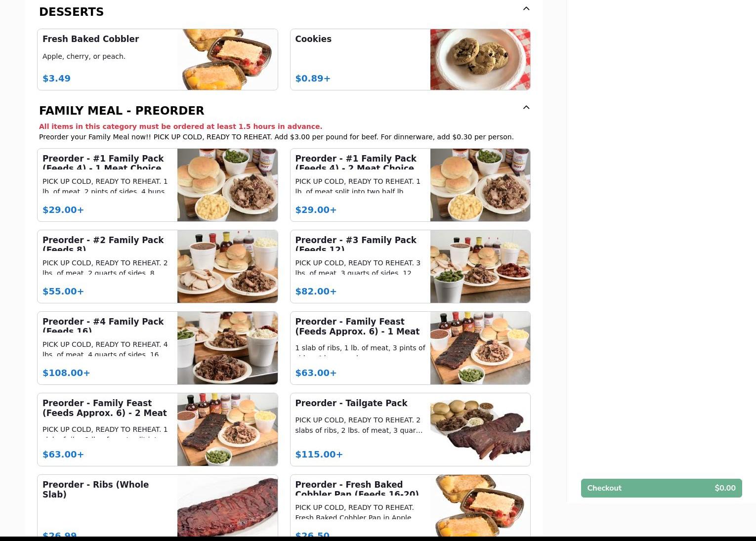The width and height of the screenshot is (756, 541).
Task: Collapse the Desserts section chevron
Action: tap(526, 8)
